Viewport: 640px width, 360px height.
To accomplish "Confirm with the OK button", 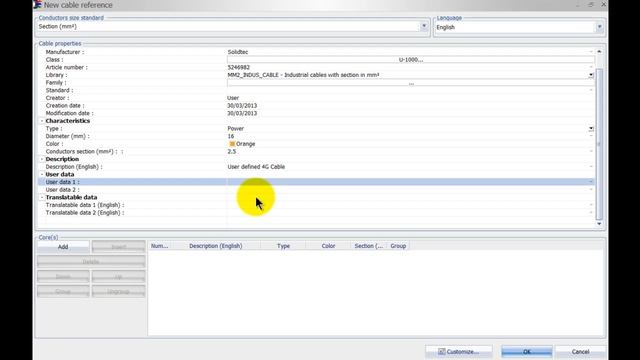I will [x=527, y=351].
